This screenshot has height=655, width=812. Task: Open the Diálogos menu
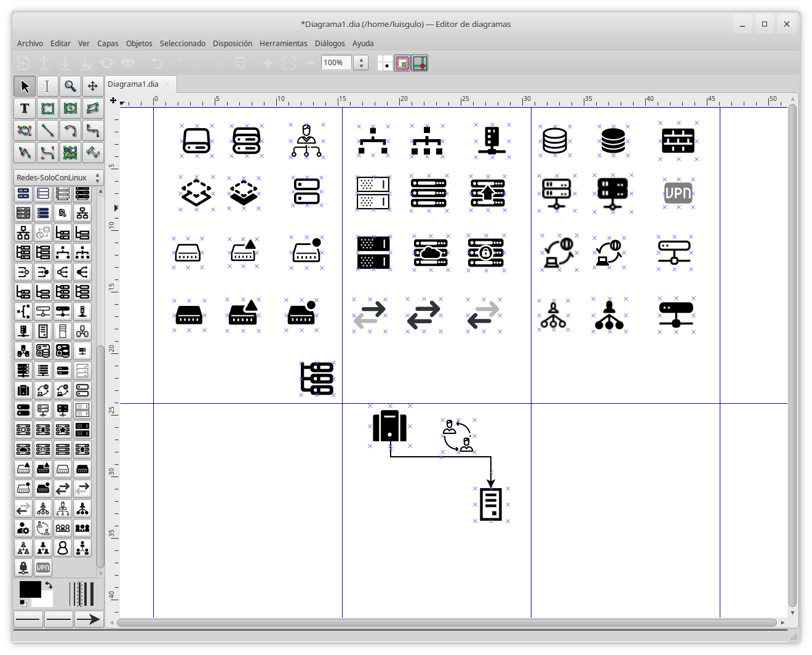330,43
